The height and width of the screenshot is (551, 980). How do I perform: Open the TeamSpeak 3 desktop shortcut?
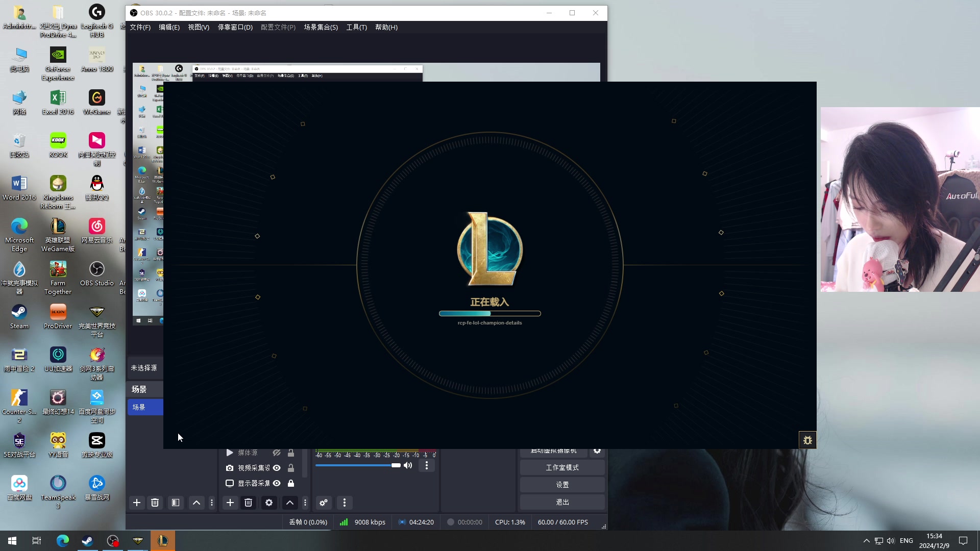pyautogui.click(x=58, y=492)
